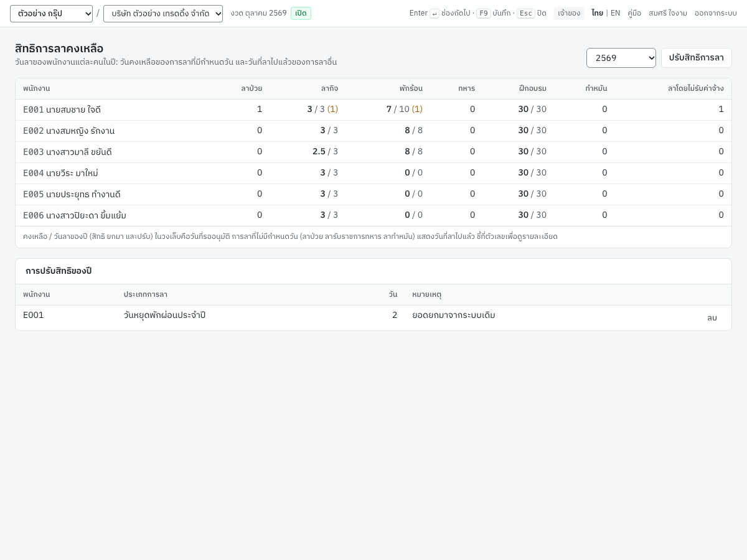This screenshot has width=747, height=560.
Task: Click the 3 / 3 (1) ลากิจ balance for E001
Action: click(x=322, y=110)
